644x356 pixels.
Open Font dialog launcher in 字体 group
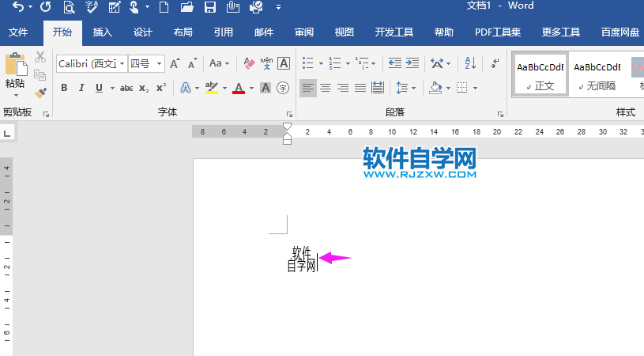(x=289, y=114)
